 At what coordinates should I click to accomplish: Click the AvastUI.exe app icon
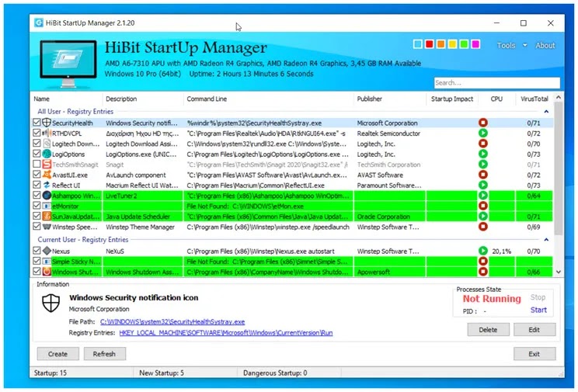(47, 175)
